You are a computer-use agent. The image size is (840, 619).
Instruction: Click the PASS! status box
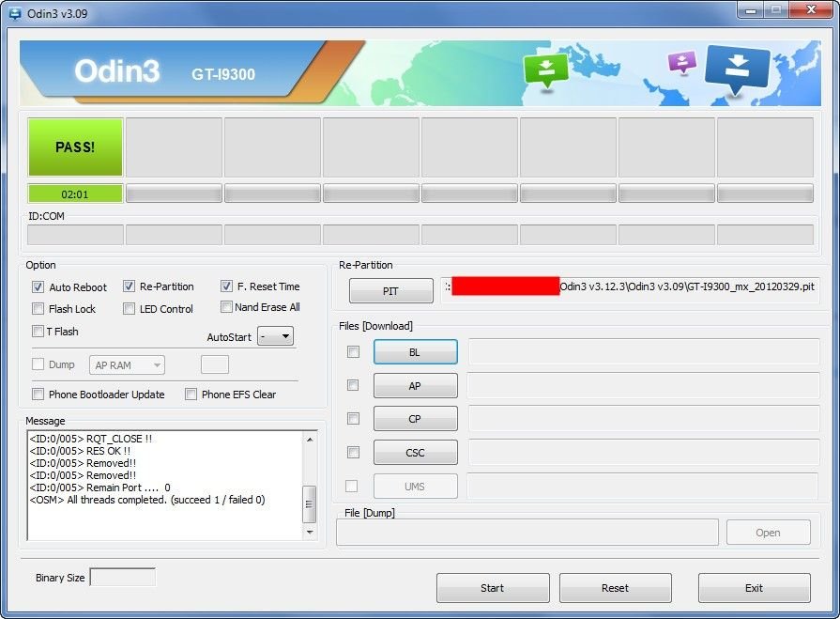pyautogui.click(x=75, y=147)
